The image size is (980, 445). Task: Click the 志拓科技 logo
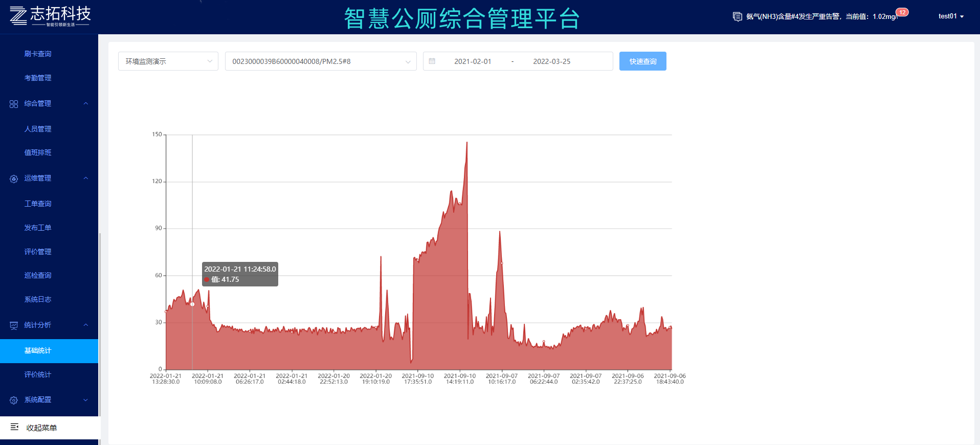point(50,16)
